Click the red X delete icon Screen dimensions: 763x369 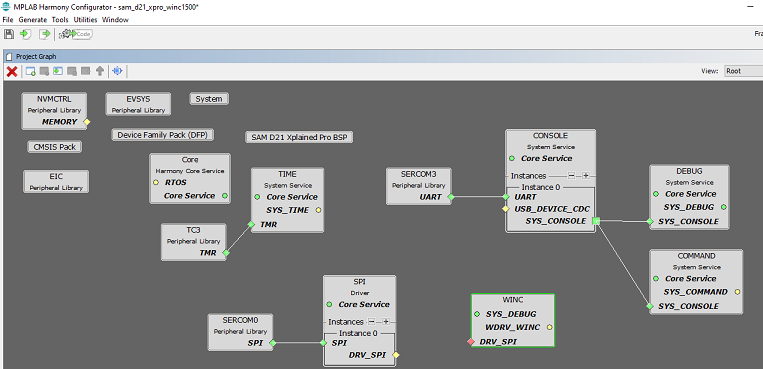point(12,72)
